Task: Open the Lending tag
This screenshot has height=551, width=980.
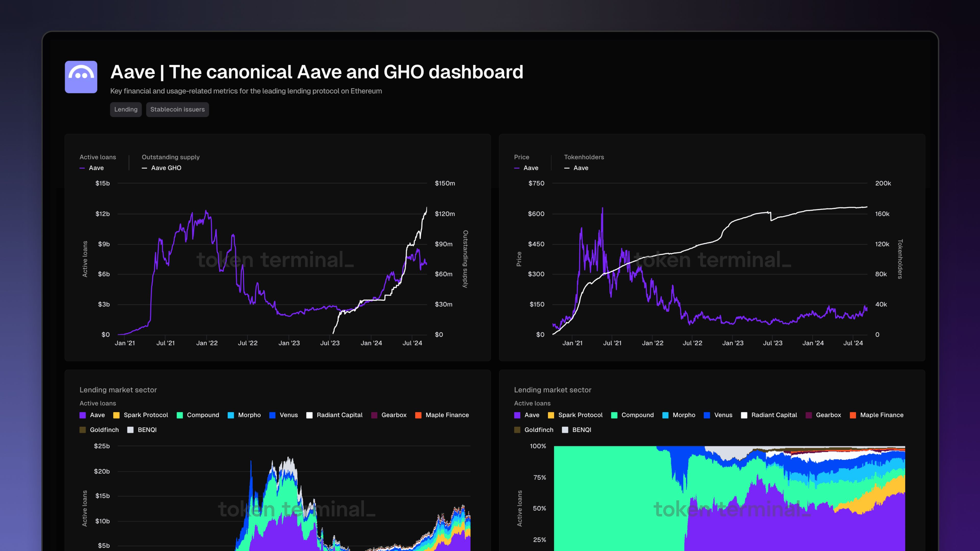Action: pos(126,109)
